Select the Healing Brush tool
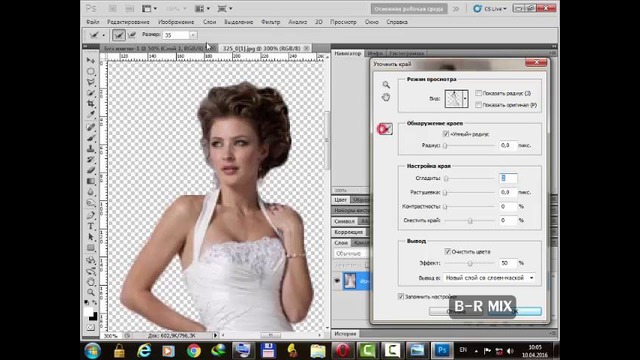This screenshot has height=360, width=640. coord(91,127)
